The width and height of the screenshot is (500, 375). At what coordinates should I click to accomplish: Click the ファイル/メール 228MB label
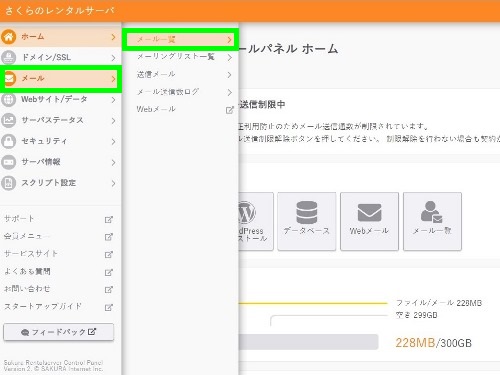tap(439, 303)
